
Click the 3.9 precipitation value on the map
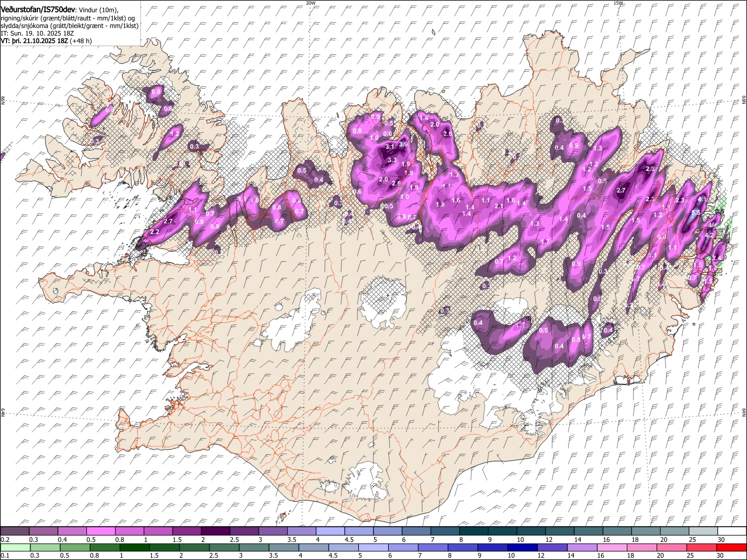[x=403, y=144]
